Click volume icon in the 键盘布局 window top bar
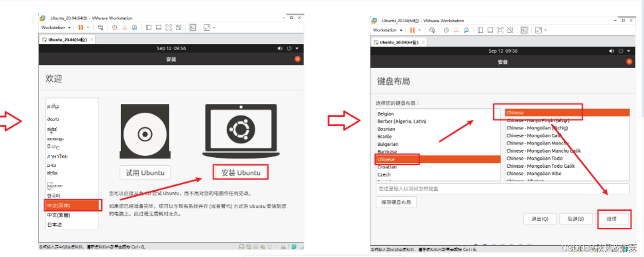Image resolution: width=644 pixels, height=257 pixels. coord(611,51)
